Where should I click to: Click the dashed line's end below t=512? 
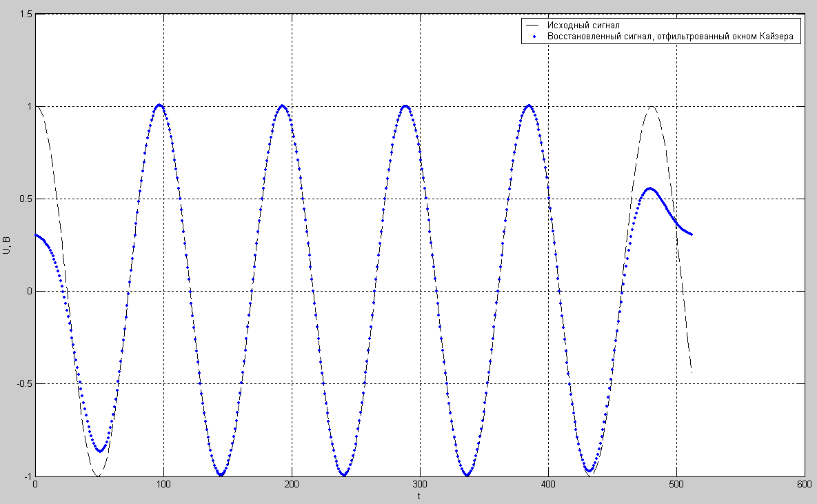click(x=692, y=372)
